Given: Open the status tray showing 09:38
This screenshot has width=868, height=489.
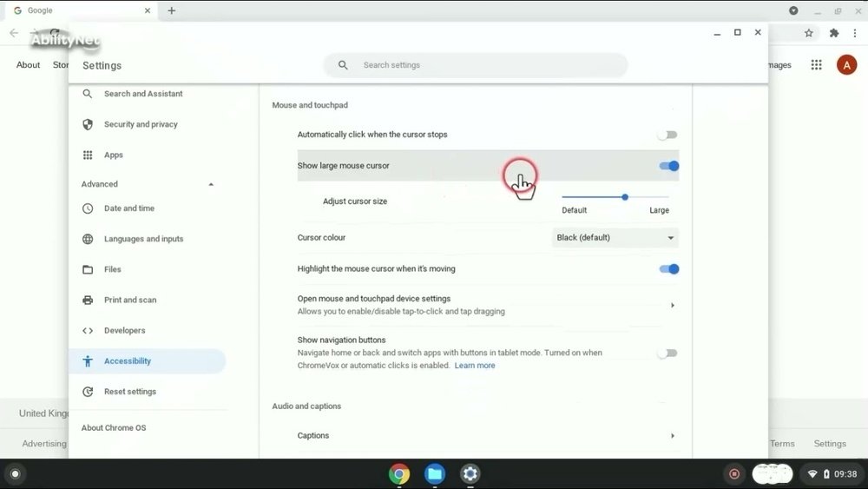Looking at the screenshot, I should (x=832, y=473).
